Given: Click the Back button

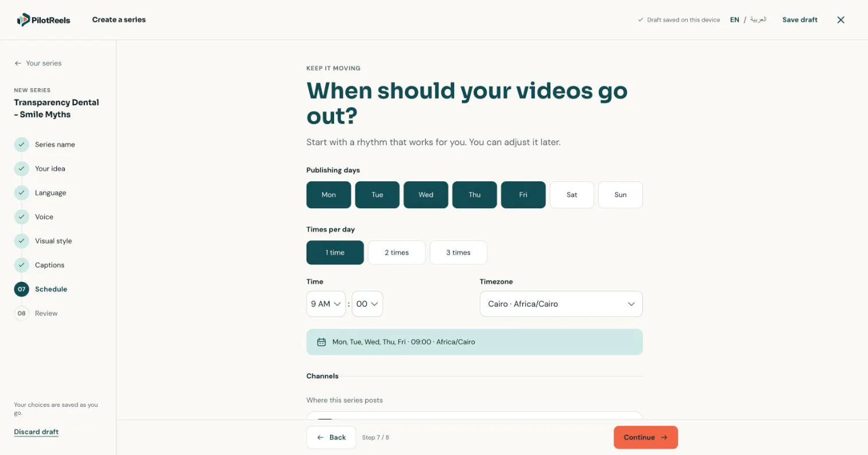Looking at the screenshot, I should coord(331,437).
